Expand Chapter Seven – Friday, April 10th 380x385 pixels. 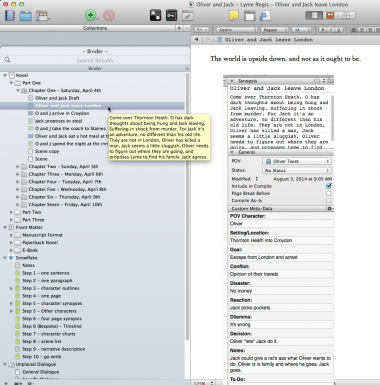(x=18, y=204)
